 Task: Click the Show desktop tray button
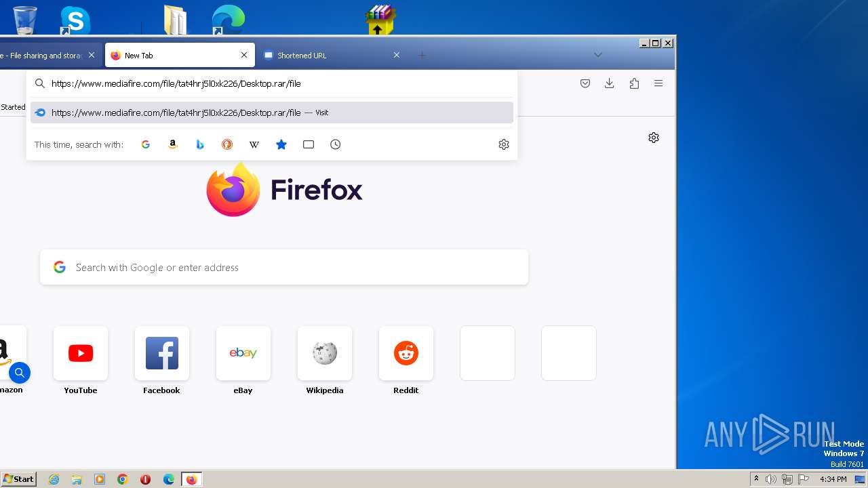(860, 479)
